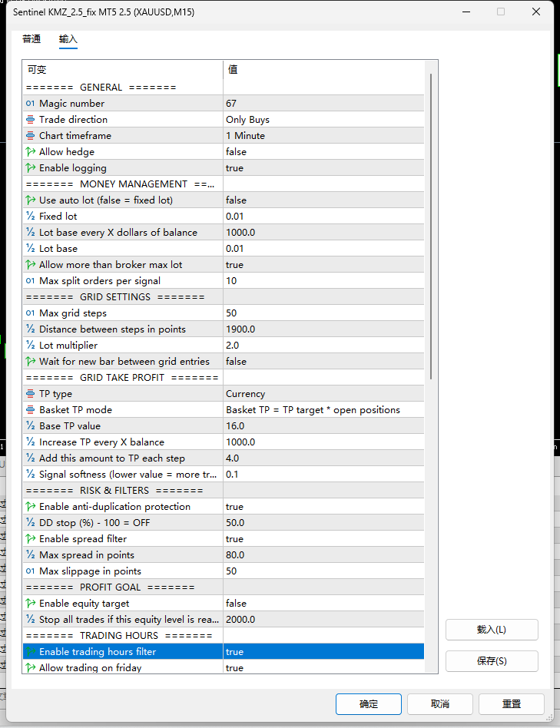This screenshot has height=728, width=560.
Task: Click the integer icon beside Max grid steps
Action: [30, 313]
